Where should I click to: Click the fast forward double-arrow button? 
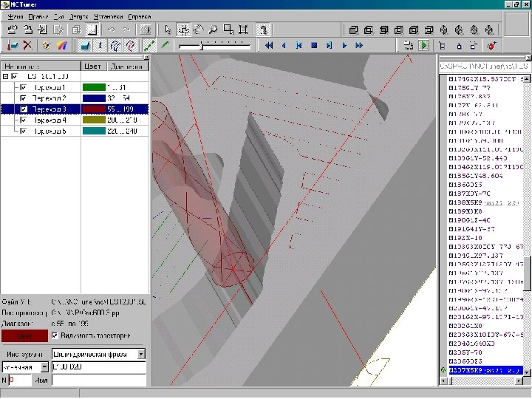(359, 46)
